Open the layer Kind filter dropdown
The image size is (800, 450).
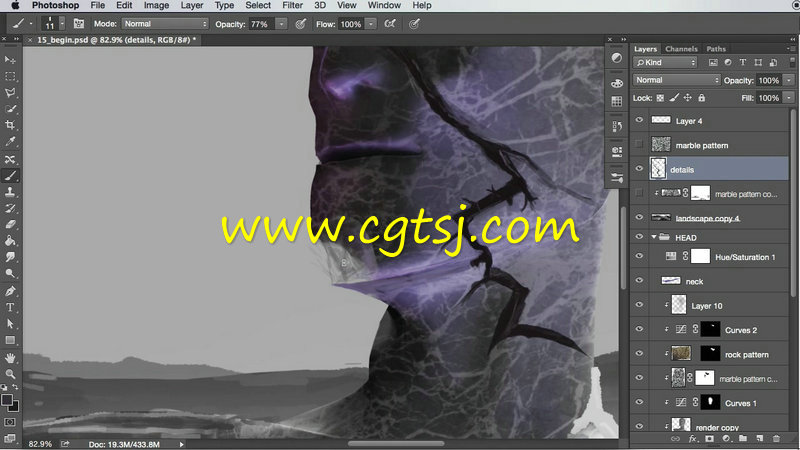tap(665, 62)
